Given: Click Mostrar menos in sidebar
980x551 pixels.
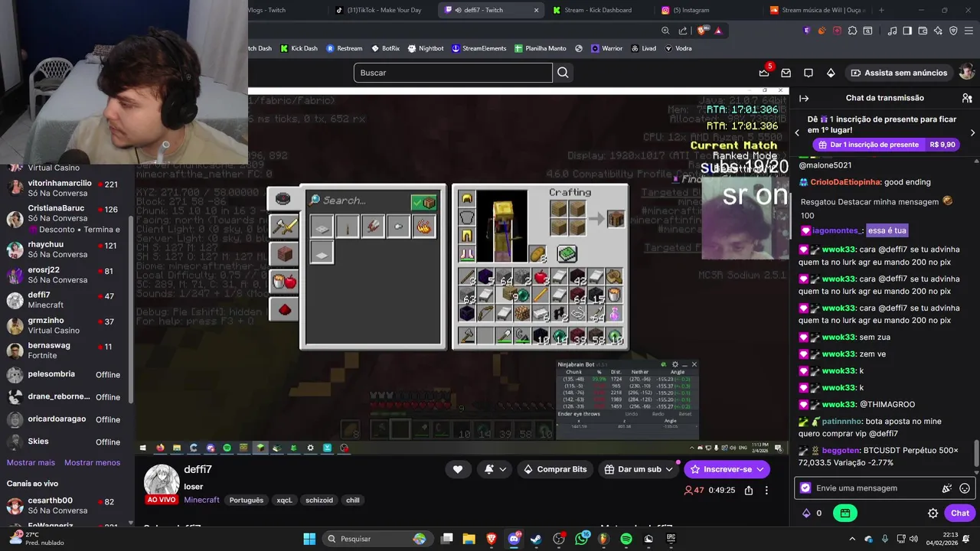Looking at the screenshot, I should click(92, 462).
